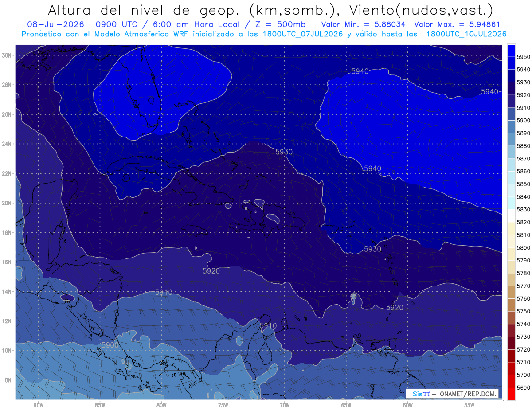The image size is (532, 411).
Task: Click the white colorbar swatch between 5830 and 5820
Action: click(x=511, y=216)
